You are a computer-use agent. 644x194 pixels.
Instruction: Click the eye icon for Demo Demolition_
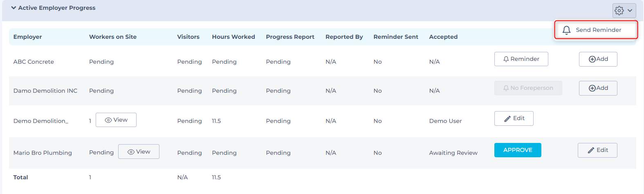(108, 120)
